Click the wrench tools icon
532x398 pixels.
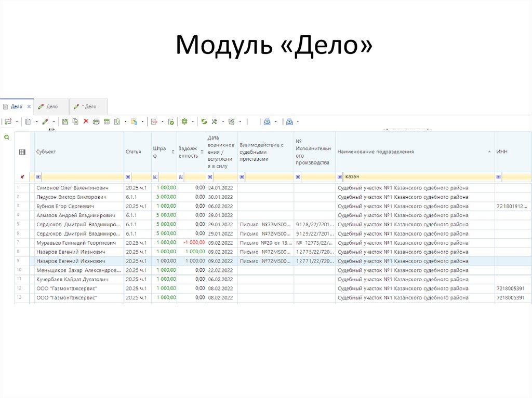[x=214, y=121]
